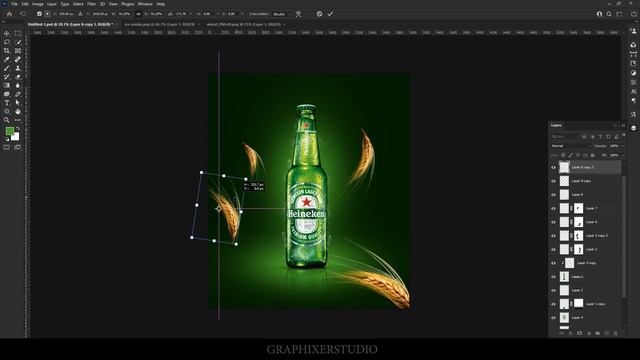Screen dimensions: 640x360
Task: Switch to warp mode icon
Action: (x=299, y=14)
